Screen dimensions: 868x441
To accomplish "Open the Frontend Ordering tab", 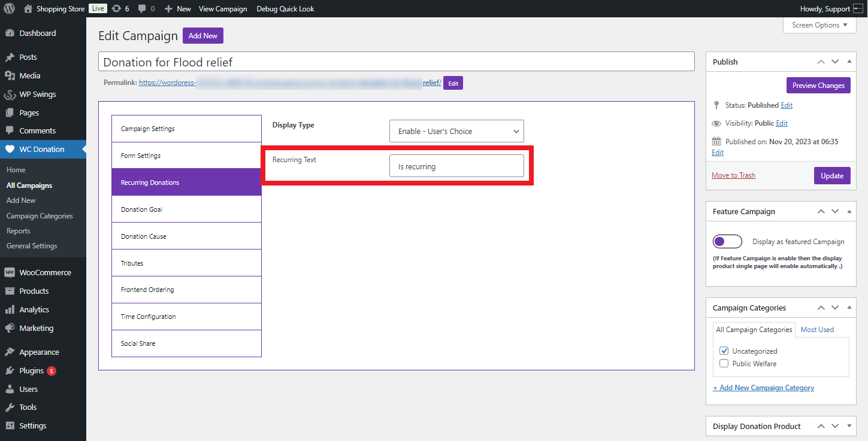I will pos(186,290).
